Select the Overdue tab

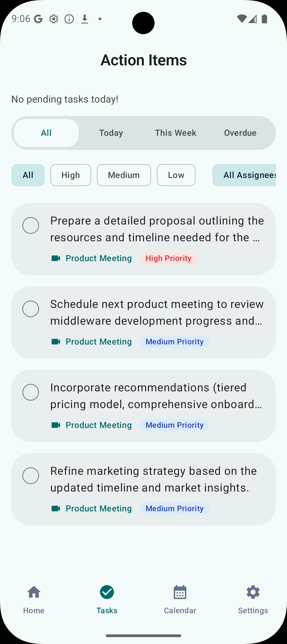click(240, 133)
